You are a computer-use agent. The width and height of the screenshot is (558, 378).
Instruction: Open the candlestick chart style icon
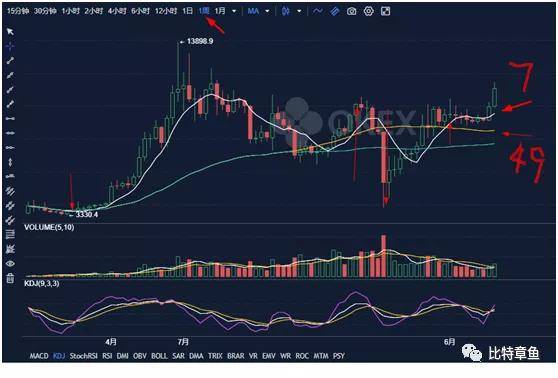286,11
